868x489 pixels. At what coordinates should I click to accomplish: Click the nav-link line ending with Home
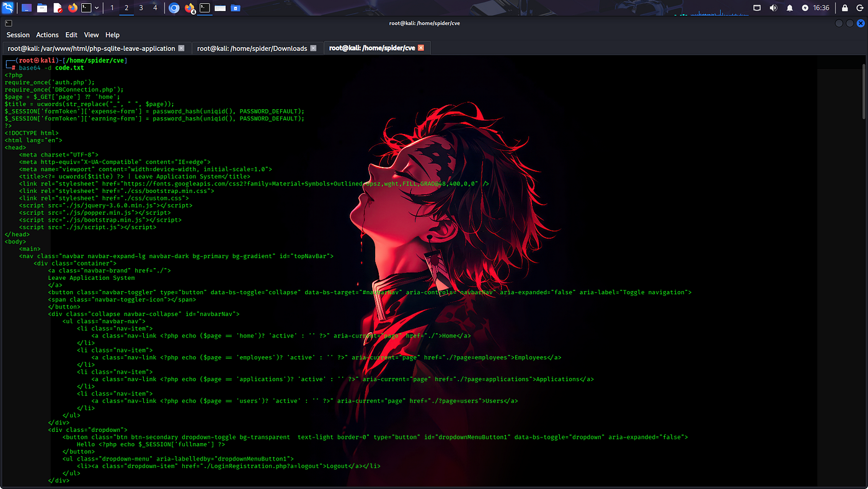pyautogui.click(x=281, y=336)
